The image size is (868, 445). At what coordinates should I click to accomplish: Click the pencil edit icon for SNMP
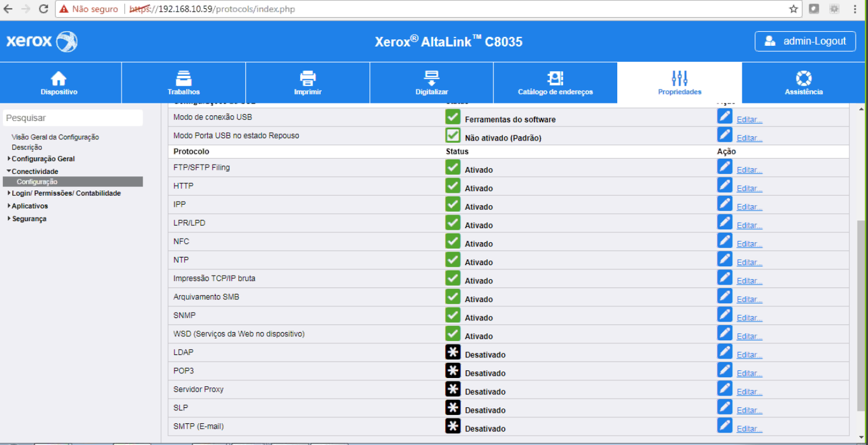tap(725, 315)
